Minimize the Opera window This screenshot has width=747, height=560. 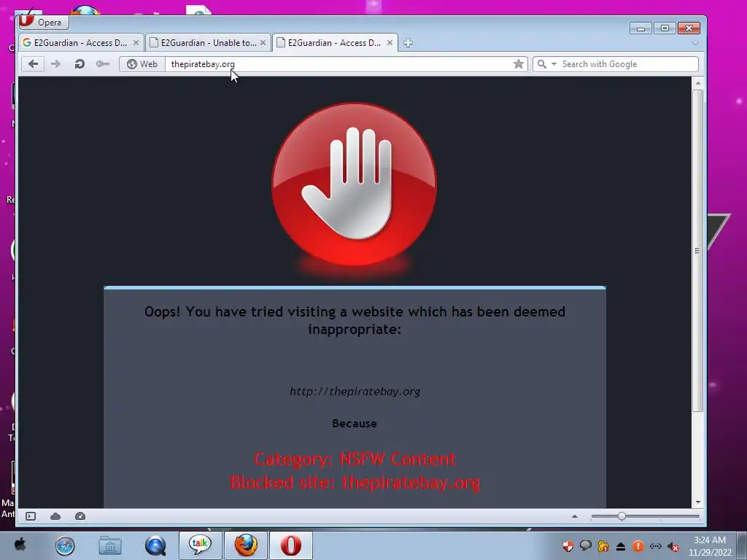640,28
